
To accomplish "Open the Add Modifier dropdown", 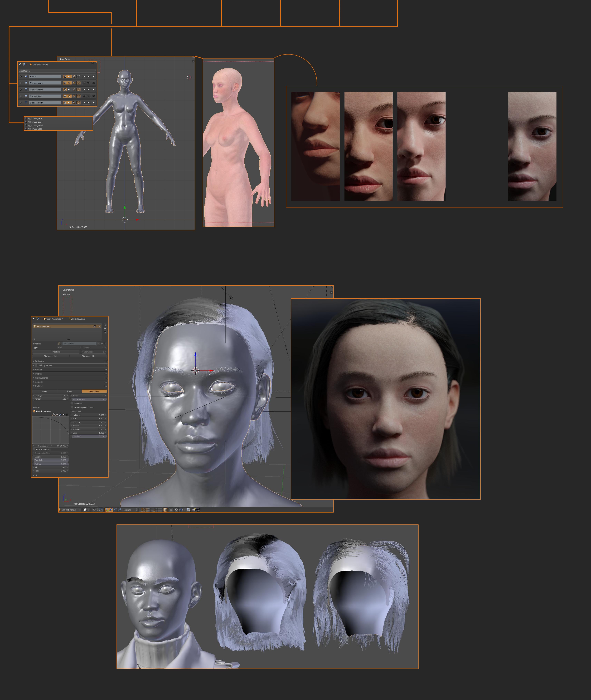I will tap(57, 71).
